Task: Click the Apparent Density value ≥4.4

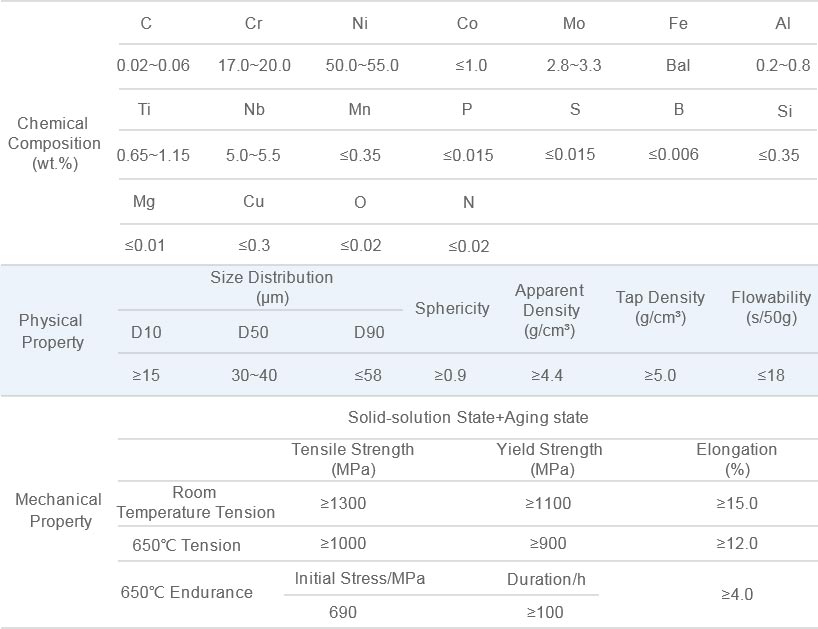Action: tap(547, 375)
